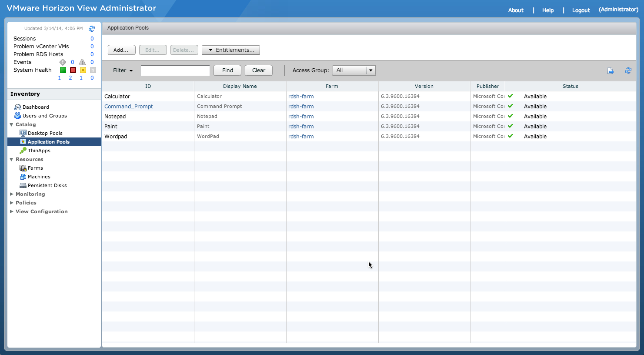Click the Help link in header

(x=547, y=10)
